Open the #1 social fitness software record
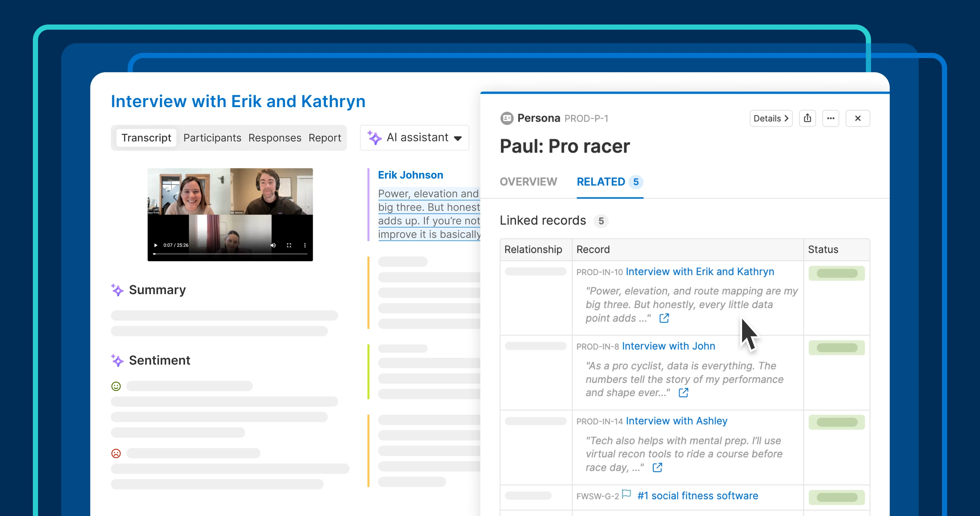 pos(697,495)
